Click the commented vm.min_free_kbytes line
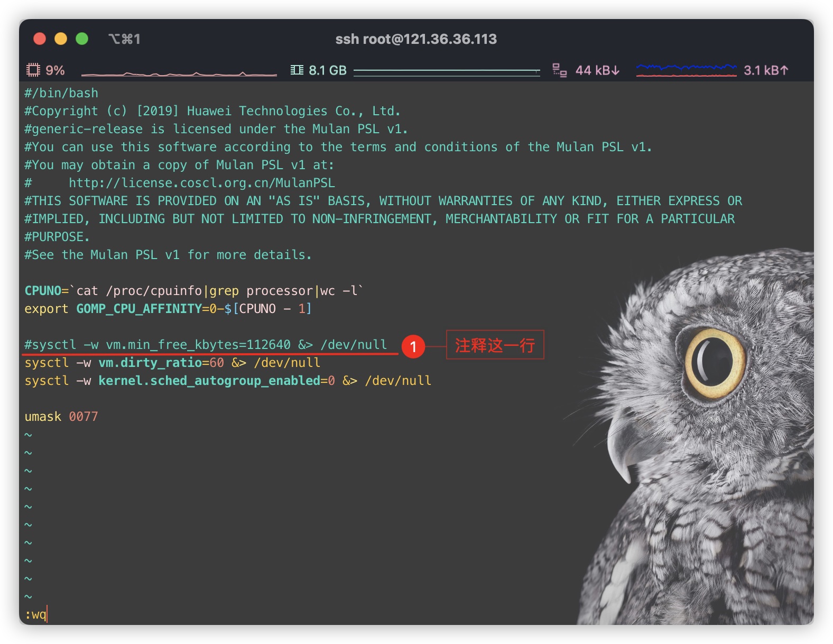The height and width of the screenshot is (644, 833). (x=206, y=345)
